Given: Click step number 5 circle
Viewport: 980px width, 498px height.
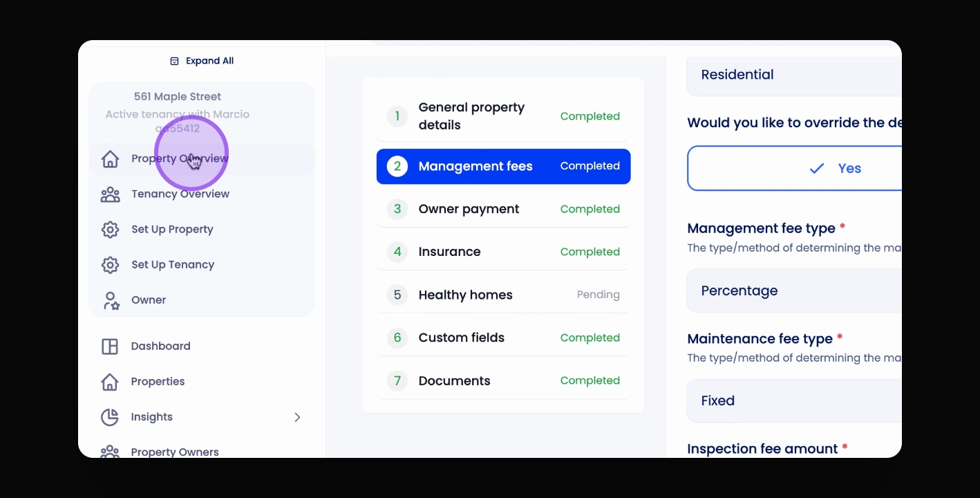Looking at the screenshot, I should (x=397, y=295).
